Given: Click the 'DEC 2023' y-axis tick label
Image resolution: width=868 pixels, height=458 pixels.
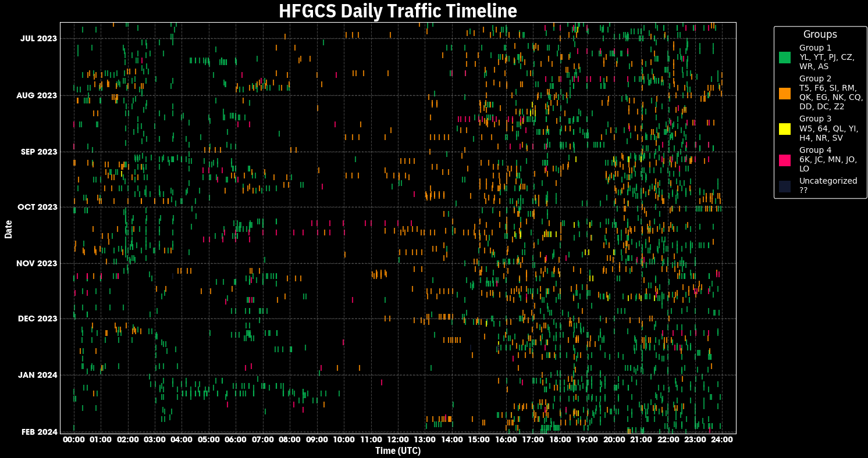Looking at the screenshot, I should tap(38, 319).
